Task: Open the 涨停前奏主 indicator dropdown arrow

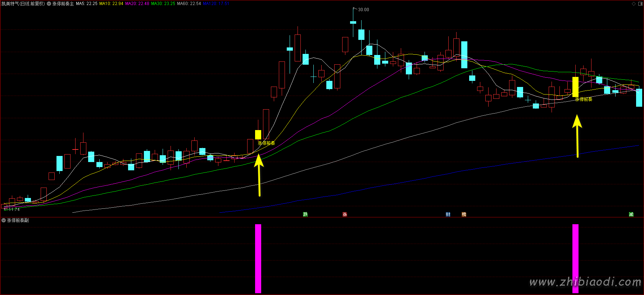Action: pos(49,4)
